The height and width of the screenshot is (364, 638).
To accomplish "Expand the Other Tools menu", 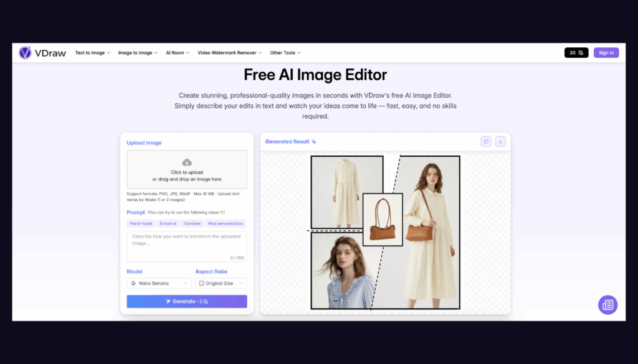I will pyautogui.click(x=285, y=52).
